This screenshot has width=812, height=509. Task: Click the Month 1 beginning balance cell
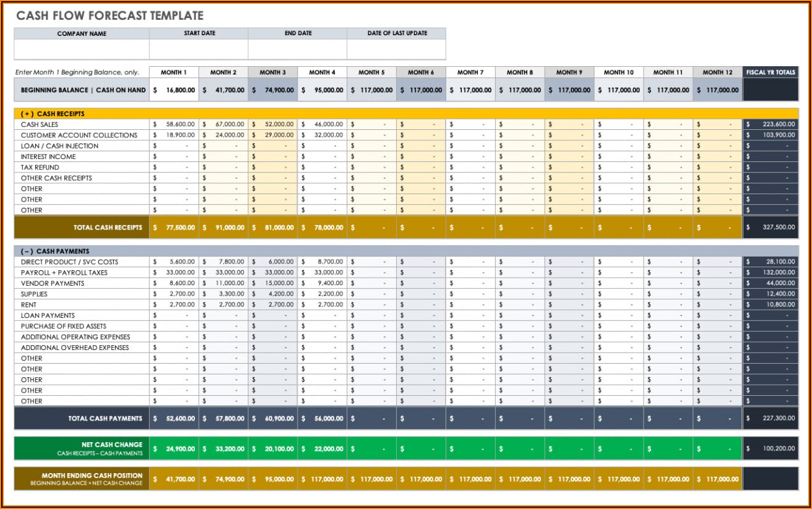(174, 90)
